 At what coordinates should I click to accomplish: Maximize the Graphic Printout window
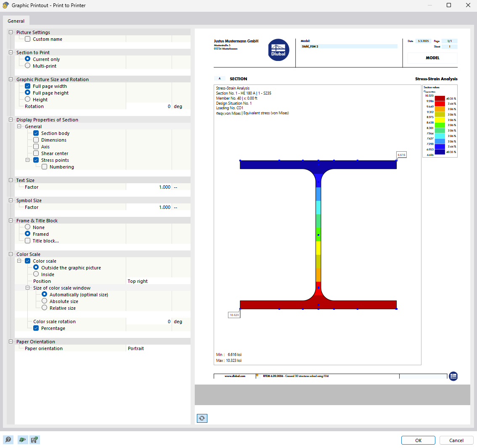coord(449,5)
